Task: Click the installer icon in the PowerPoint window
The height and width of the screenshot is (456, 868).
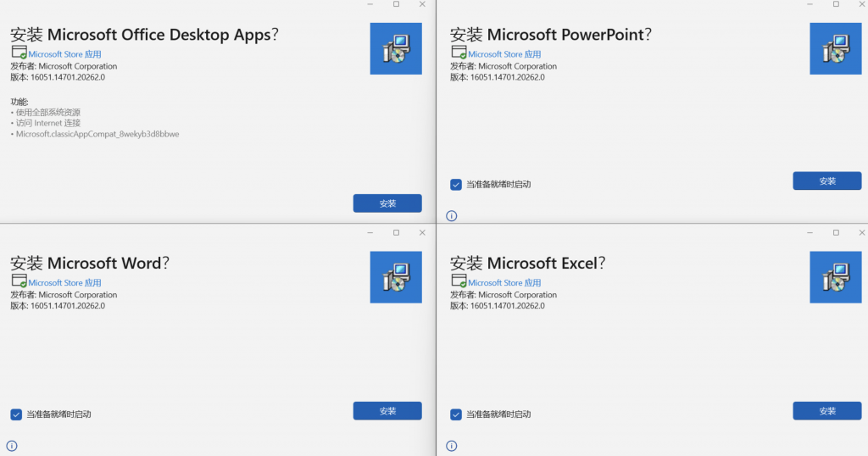Action: click(x=835, y=48)
